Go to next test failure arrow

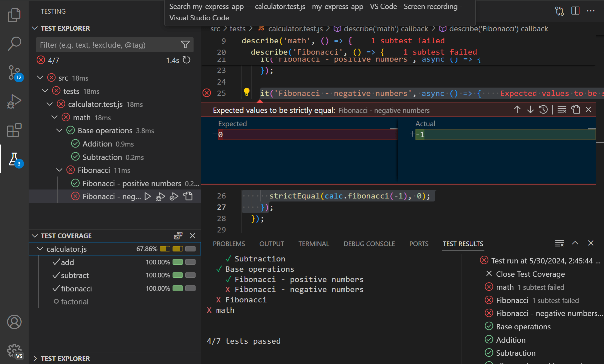click(x=530, y=110)
